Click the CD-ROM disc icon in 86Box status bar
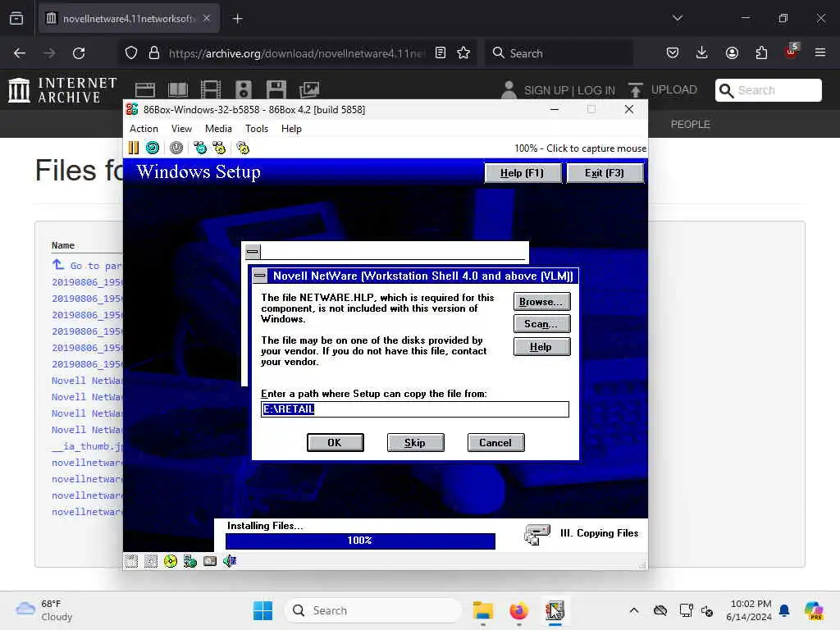This screenshot has width=840, height=630. [x=171, y=561]
